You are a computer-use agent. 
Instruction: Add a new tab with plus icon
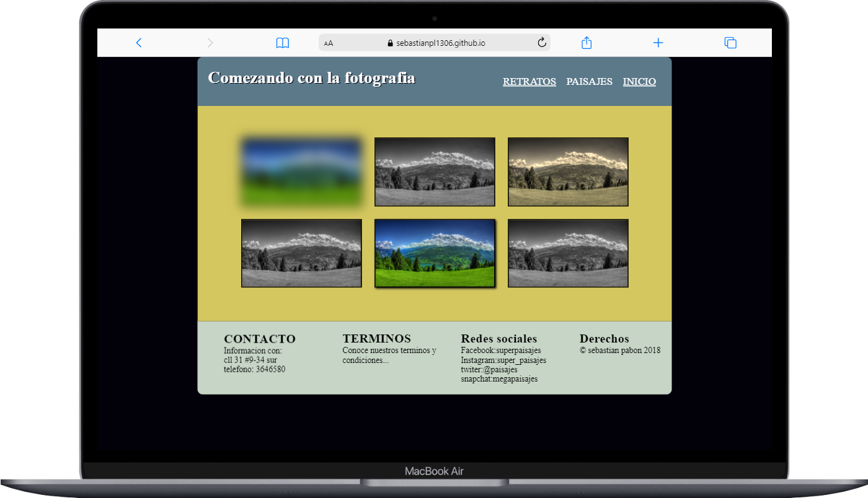coord(658,43)
